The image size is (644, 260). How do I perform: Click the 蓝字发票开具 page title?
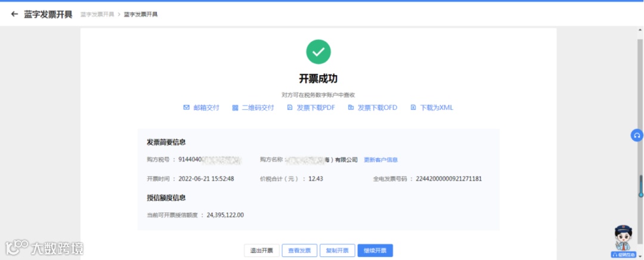point(48,14)
